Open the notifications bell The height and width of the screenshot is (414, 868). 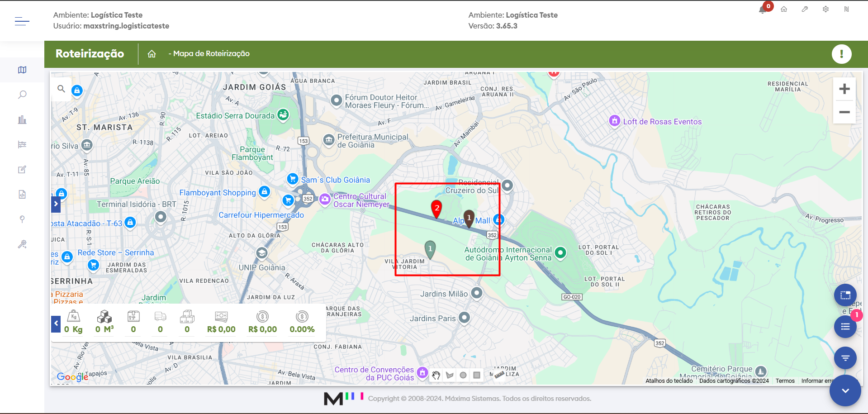(x=763, y=10)
